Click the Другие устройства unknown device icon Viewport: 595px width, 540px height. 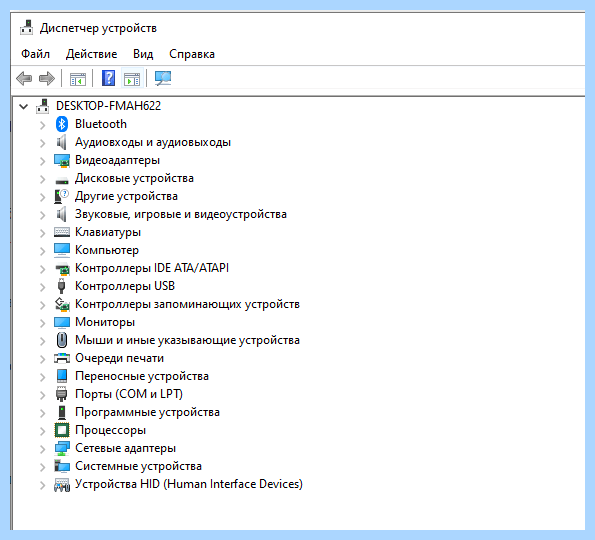coord(61,196)
